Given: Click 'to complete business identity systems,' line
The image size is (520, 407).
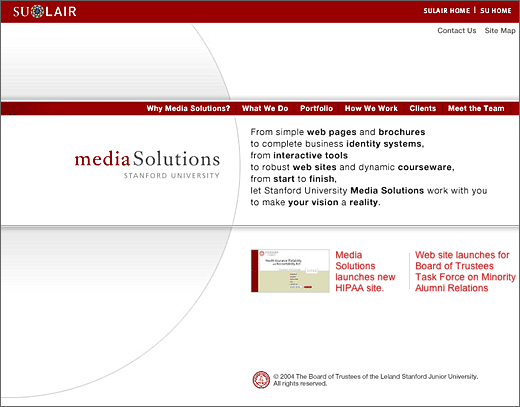Looking at the screenshot, I should 337,144.
